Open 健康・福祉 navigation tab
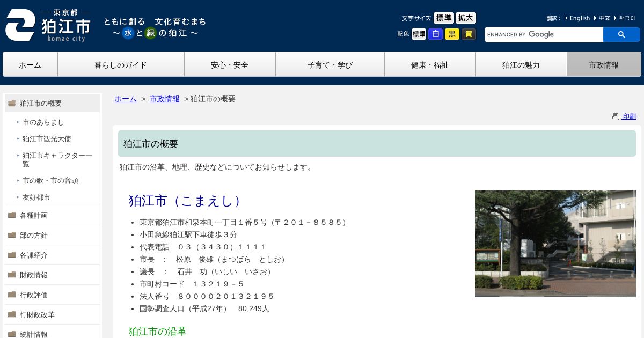 pos(430,64)
